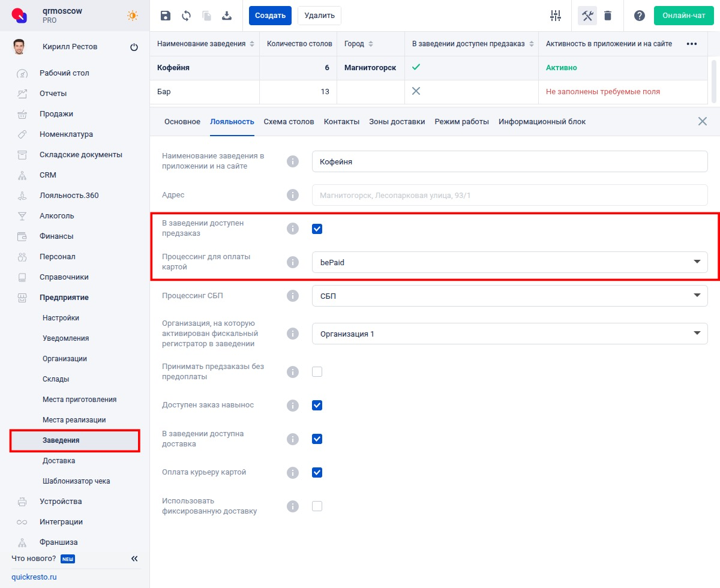This screenshot has width=720, height=588.
Task: Click the venue name input containing 'Кофейня'
Action: click(x=509, y=161)
